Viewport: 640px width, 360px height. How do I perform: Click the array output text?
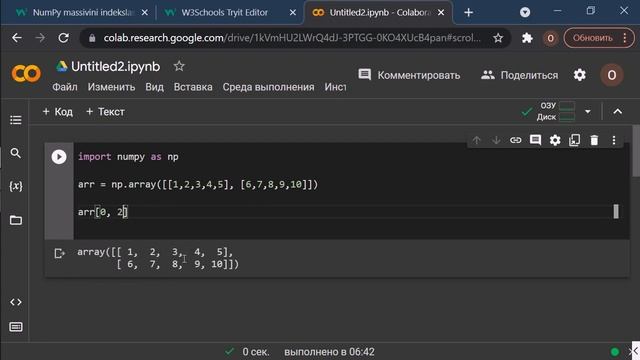pos(158,258)
